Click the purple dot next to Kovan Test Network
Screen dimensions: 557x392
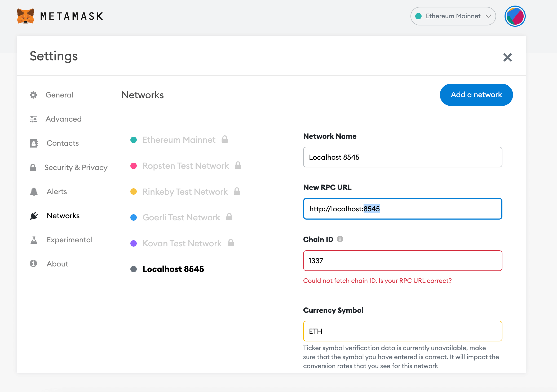pos(134,243)
